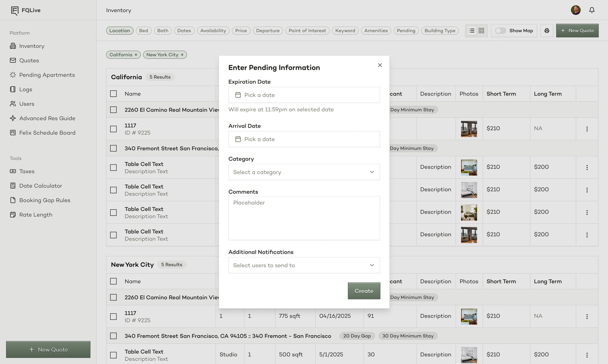The width and height of the screenshot is (608, 364).
Task: Go to Pending Apartments page
Action: [42, 75]
